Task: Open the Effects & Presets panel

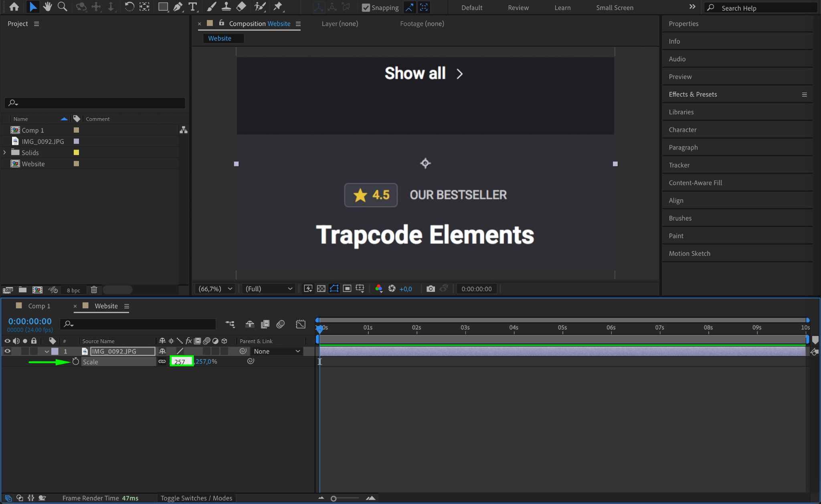Action: click(x=693, y=94)
